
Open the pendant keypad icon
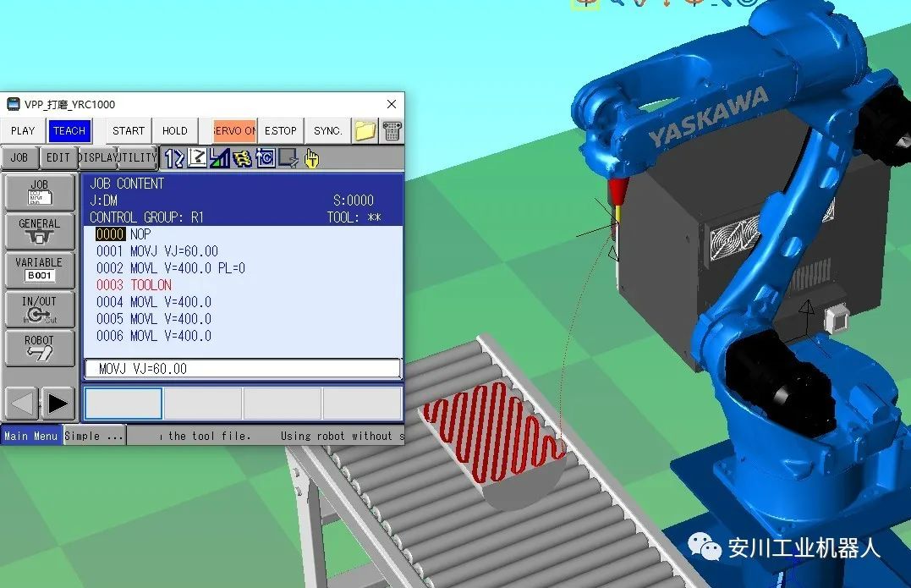pos(392,131)
